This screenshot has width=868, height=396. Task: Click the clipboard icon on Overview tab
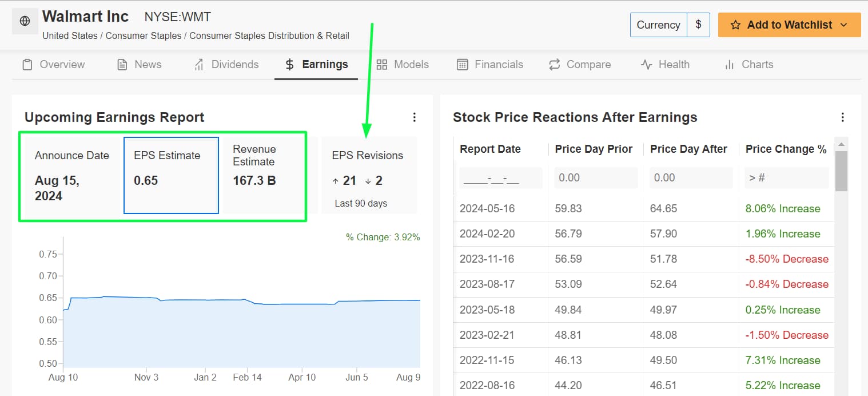(27, 65)
